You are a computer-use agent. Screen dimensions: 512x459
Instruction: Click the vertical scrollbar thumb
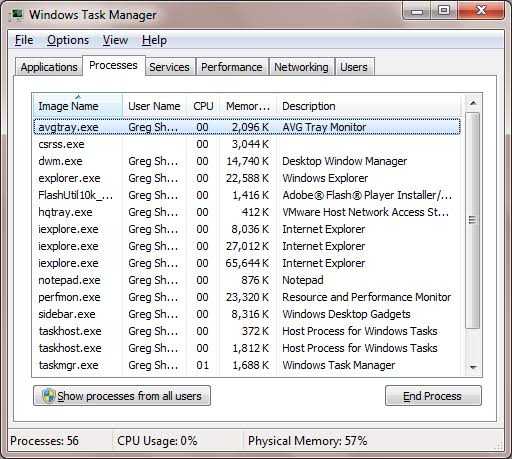click(x=473, y=220)
